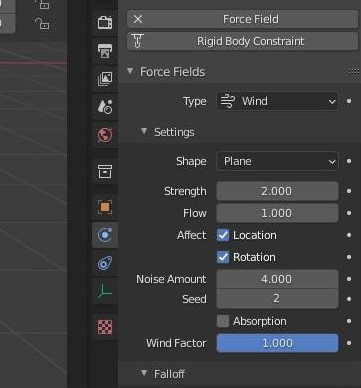Select the Physics properties tab

pyautogui.click(x=105, y=235)
